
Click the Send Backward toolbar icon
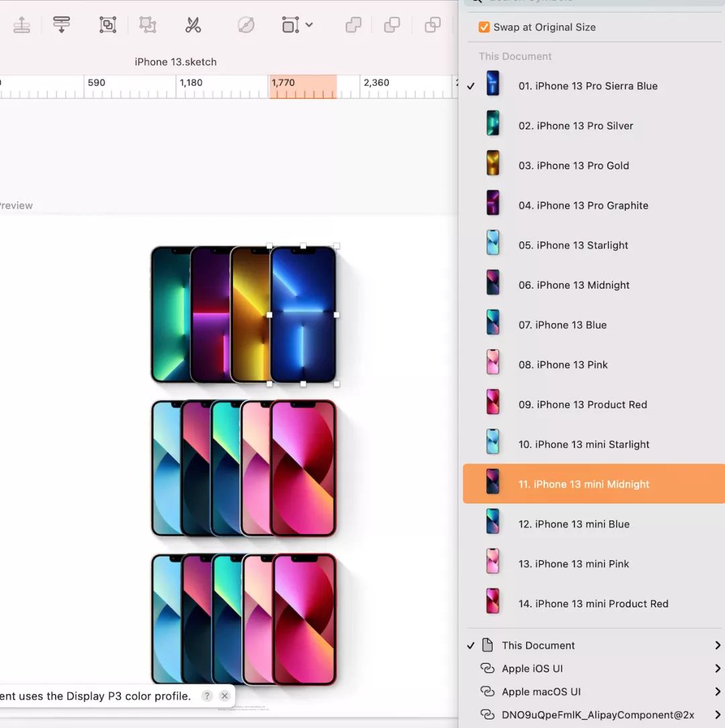point(61,25)
